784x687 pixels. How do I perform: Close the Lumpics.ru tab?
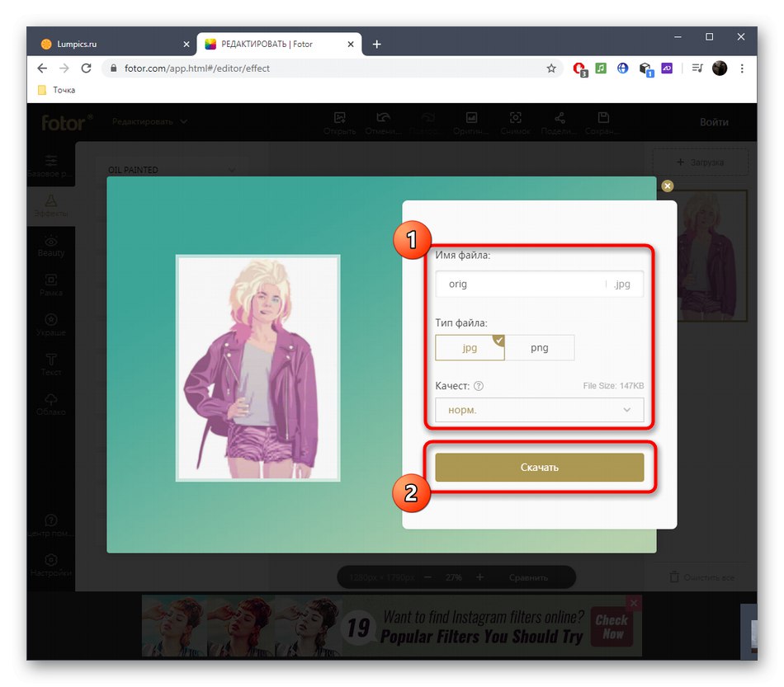click(x=187, y=45)
